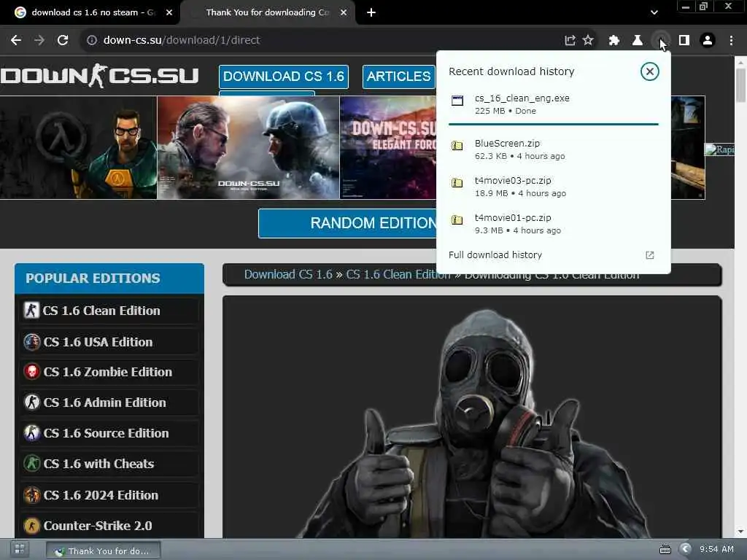Click cs_16_clean_eng.exe file icon
747x560 pixels.
coord(457,100)
